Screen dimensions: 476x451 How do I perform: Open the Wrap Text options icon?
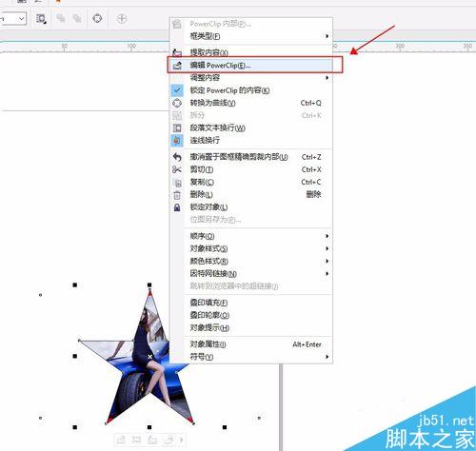(x=41, y=19)
